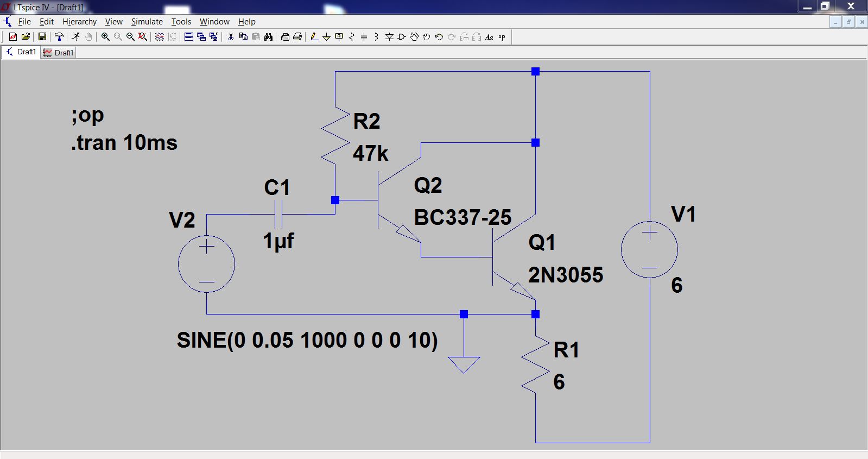Select Draw Wire pencil tool
This screenshot has width=868, height=459.
(x=314, y=37)
